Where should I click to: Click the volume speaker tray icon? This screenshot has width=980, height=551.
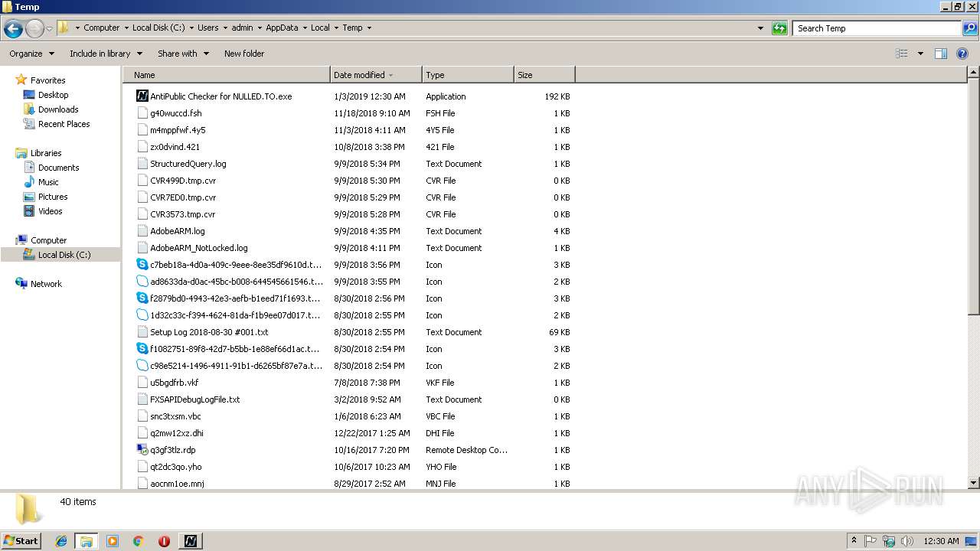906,541
